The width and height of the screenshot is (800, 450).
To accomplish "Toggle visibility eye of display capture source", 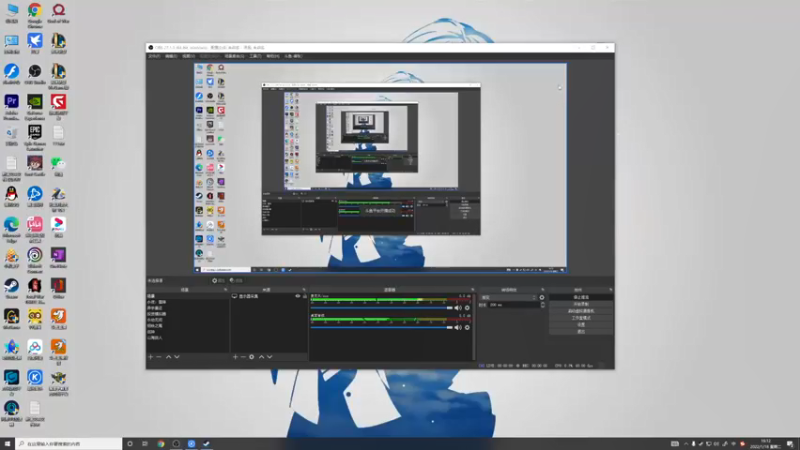I will pos(297,296).
